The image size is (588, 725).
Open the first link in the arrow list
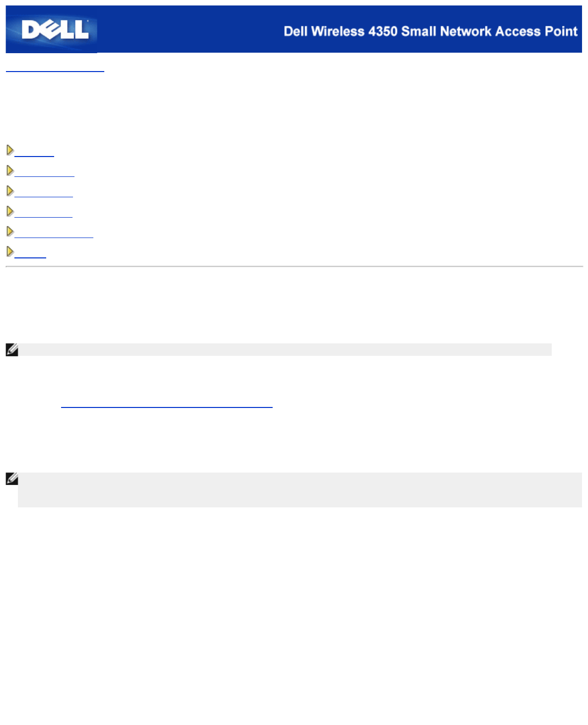[x=34, y=154]
